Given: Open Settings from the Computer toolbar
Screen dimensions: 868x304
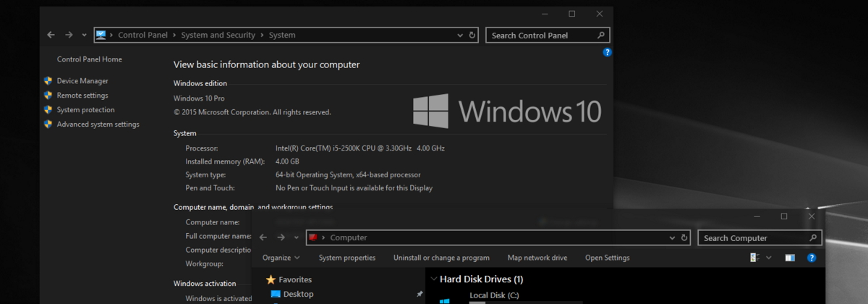Looking at the screenshot, I should tap(608, 258).
